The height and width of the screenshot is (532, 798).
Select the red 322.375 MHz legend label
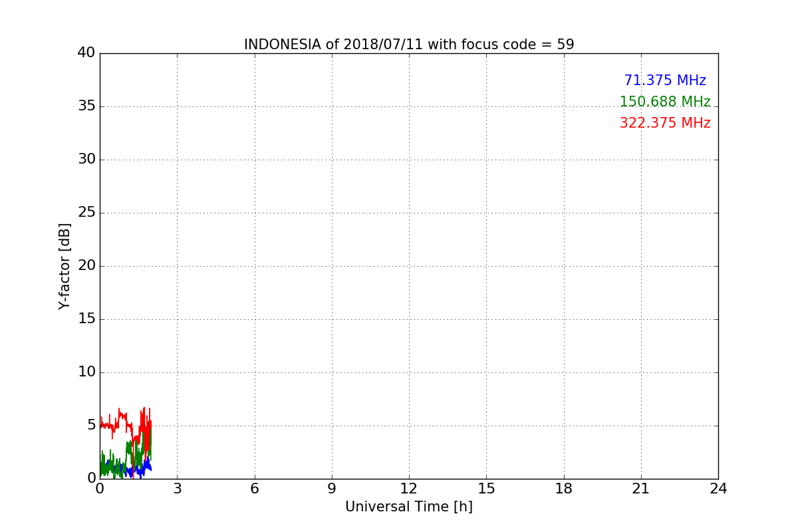pyautogui.click(x=665, y=123)
